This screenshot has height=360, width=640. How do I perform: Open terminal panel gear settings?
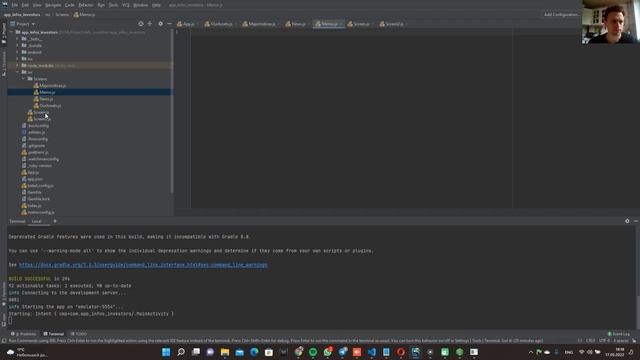click(627, 221)
